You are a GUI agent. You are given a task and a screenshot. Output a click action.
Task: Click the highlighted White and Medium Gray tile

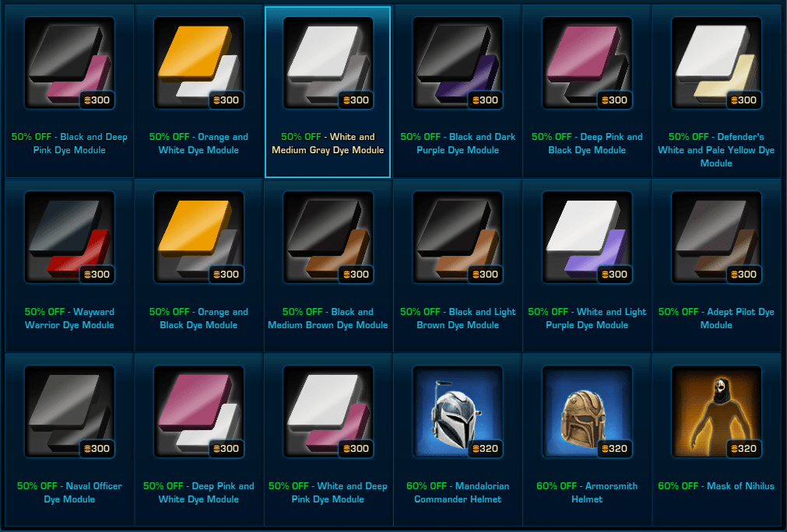point(328,93)
